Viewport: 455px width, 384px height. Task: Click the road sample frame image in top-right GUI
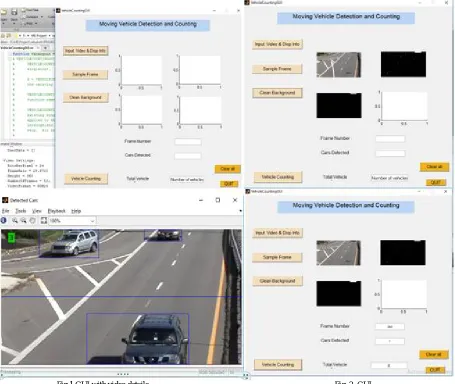pyautogui.click(x=339, y=65)
